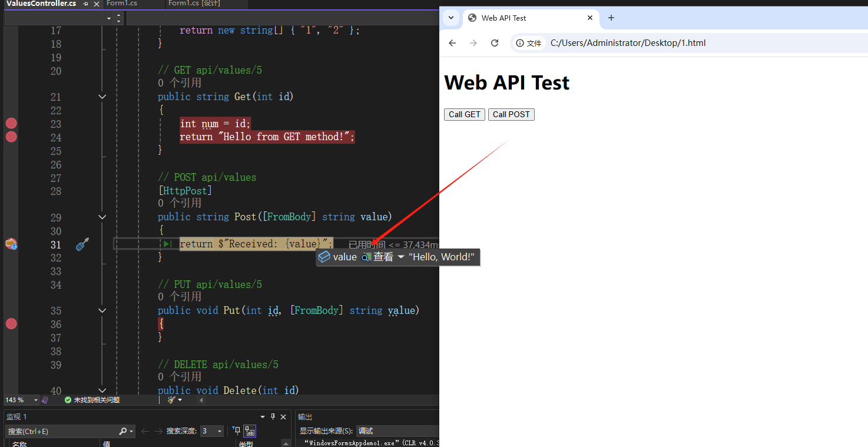Viewport: 868px width, 447px height.
Task: Select the ValuesController.cs tab
Action: click(x=41, y=4)
